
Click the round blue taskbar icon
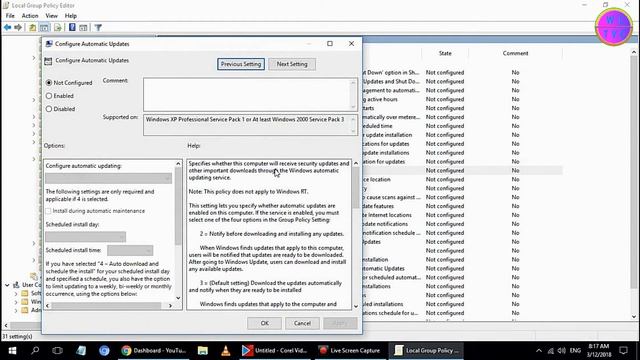point(104,351)
